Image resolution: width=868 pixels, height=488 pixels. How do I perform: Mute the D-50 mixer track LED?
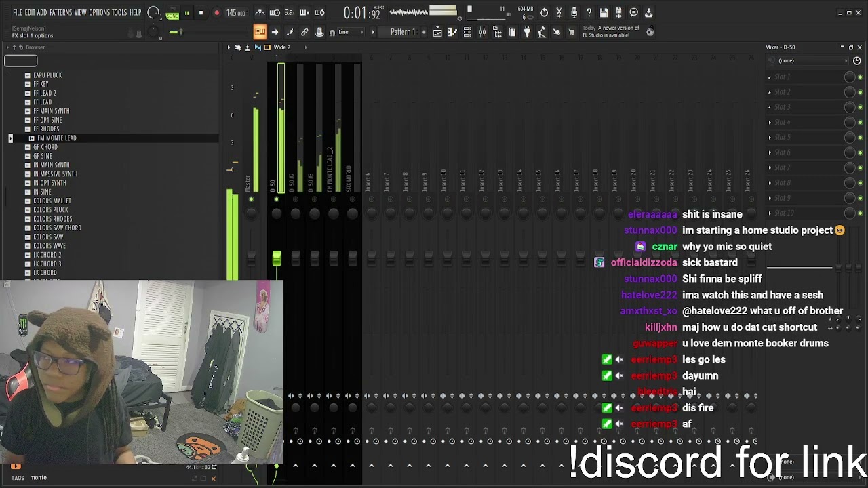click(277, 199)
